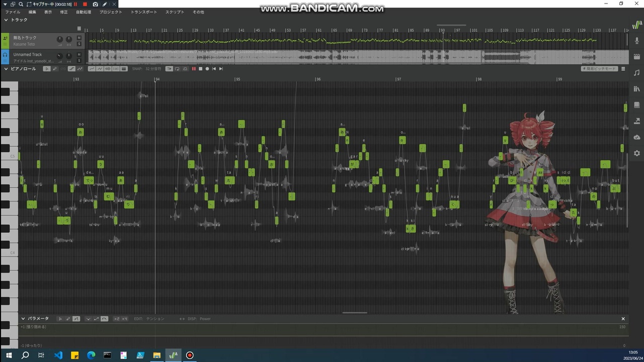Click the volume knob of 無名トラック

60,39
